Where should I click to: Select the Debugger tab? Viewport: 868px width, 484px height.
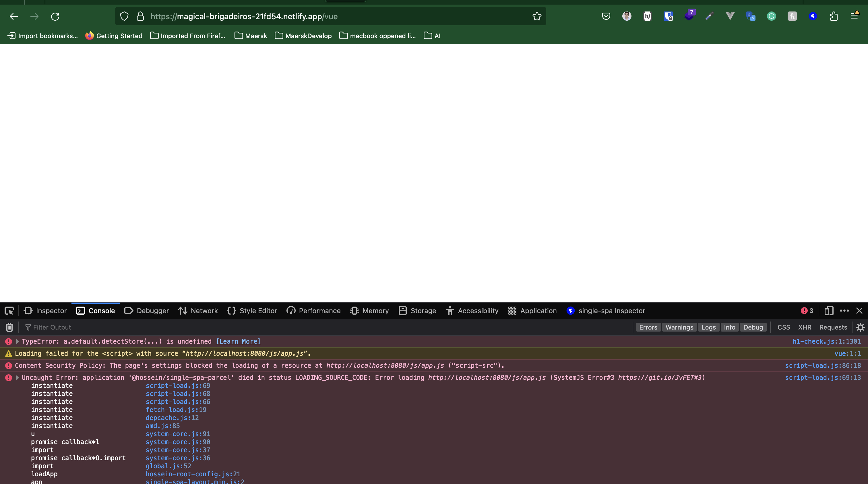point(146,310)
